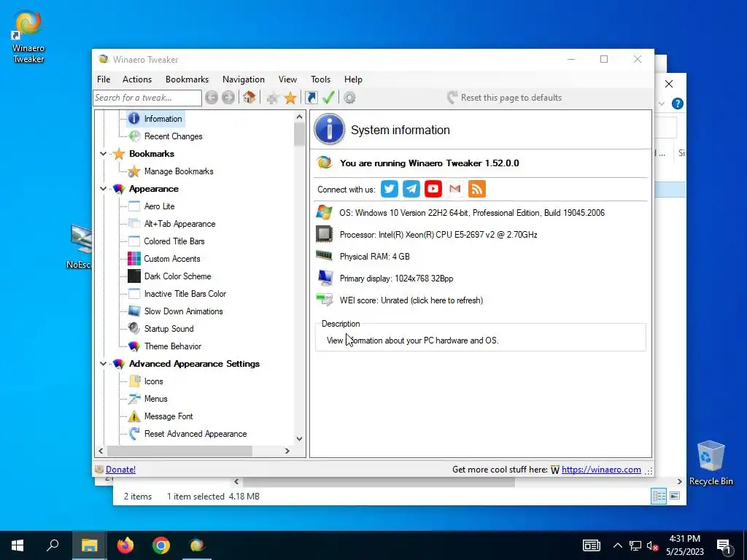
Task: Switch Explorer to large icons view
Action: 675,496
